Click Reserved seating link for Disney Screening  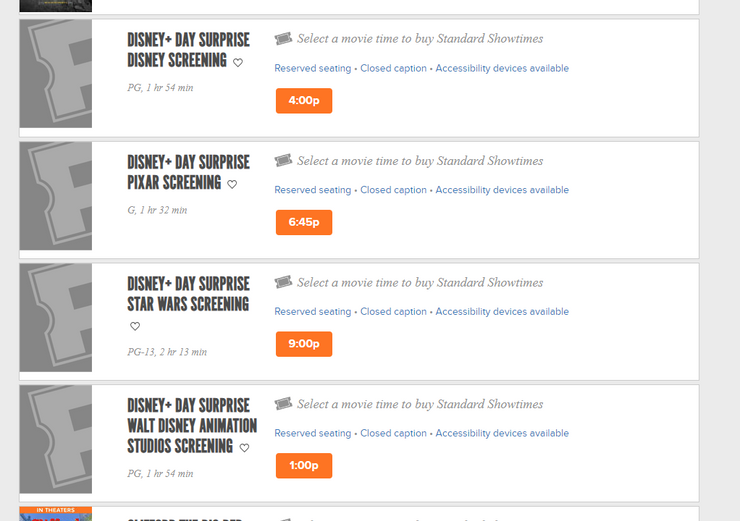tap(313, 69)
